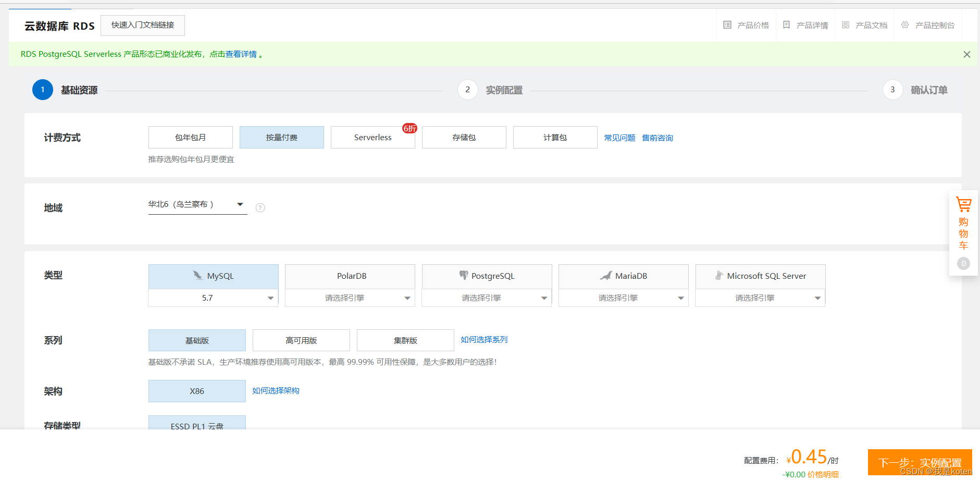Choose Serverless billing option
The image size is (980, 481).
coord(373,137)
